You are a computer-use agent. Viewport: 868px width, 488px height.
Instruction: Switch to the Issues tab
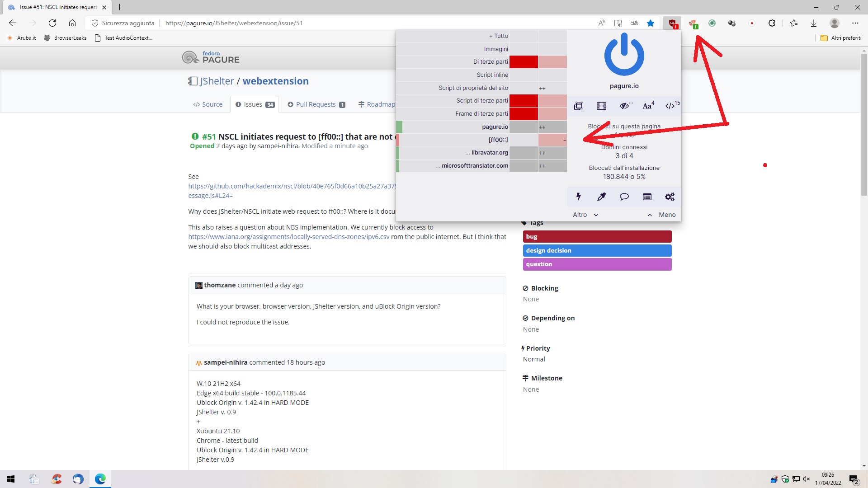pyautogui.click(x=255, y=104)
